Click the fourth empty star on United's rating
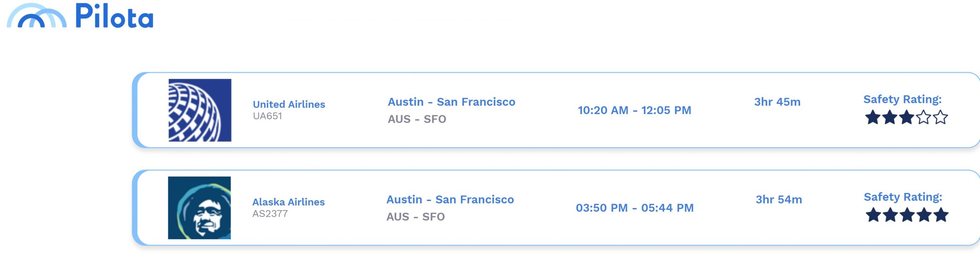The width and height of the screenshot is (980, 276). tap(923, 117)
